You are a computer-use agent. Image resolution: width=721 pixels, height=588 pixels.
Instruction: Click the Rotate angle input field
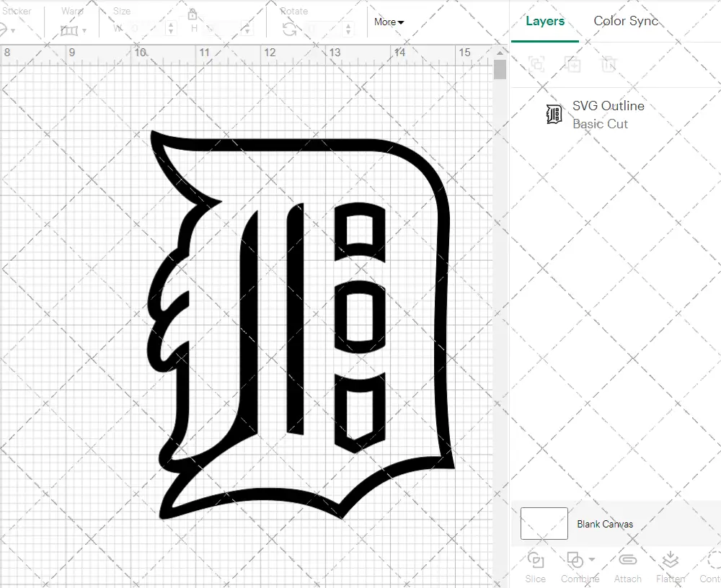click(324, 29)
